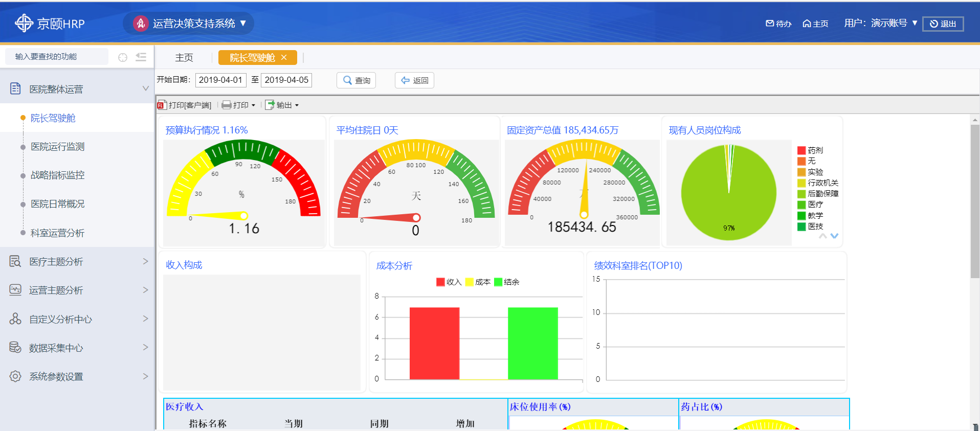
Task: Expand the 系统参数设置 chevron
Action: pos(145,376)
